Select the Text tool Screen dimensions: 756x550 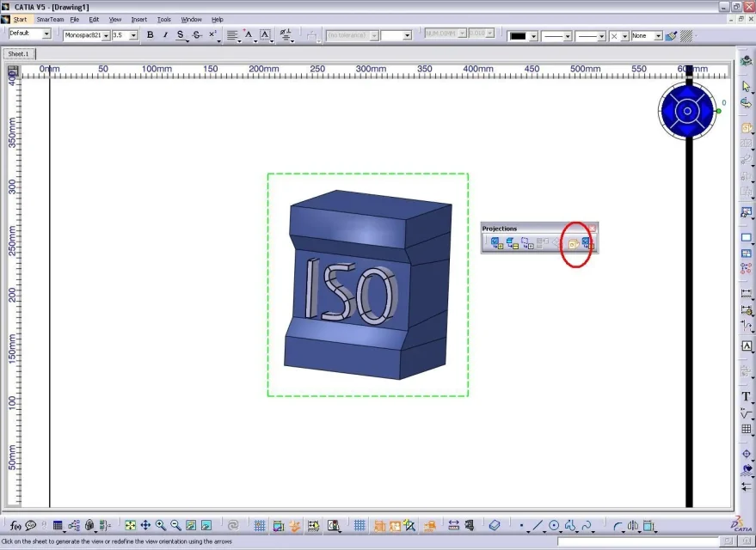[746, 396]
